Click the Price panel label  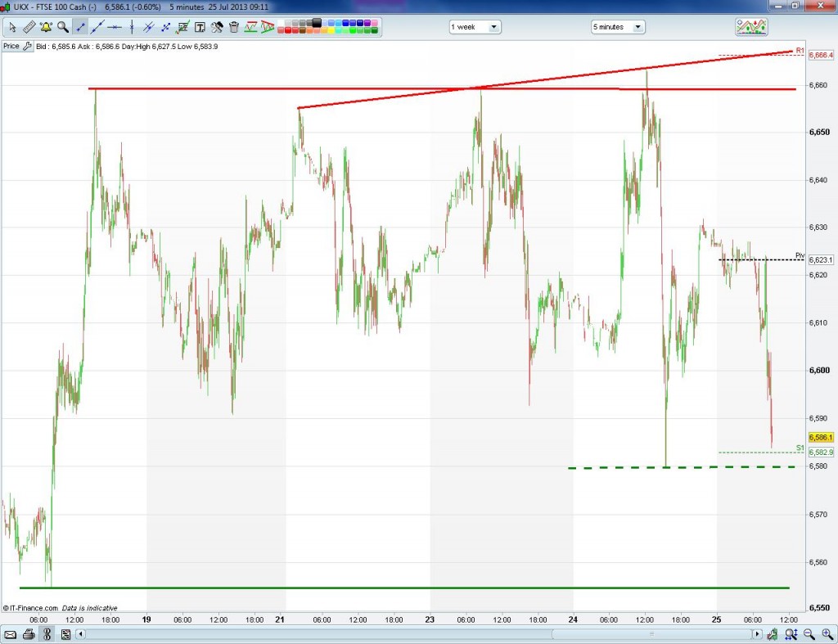11,47
